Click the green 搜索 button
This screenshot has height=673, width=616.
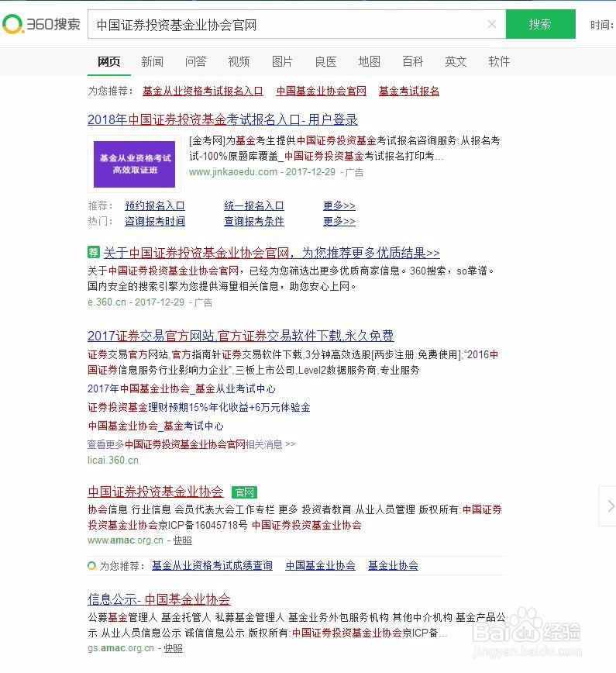pos(541,24)
